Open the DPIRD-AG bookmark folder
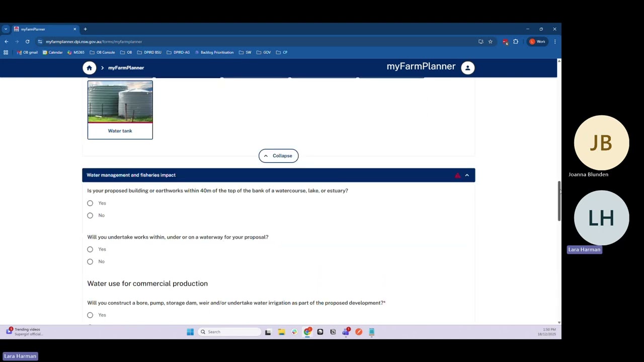 178,52
